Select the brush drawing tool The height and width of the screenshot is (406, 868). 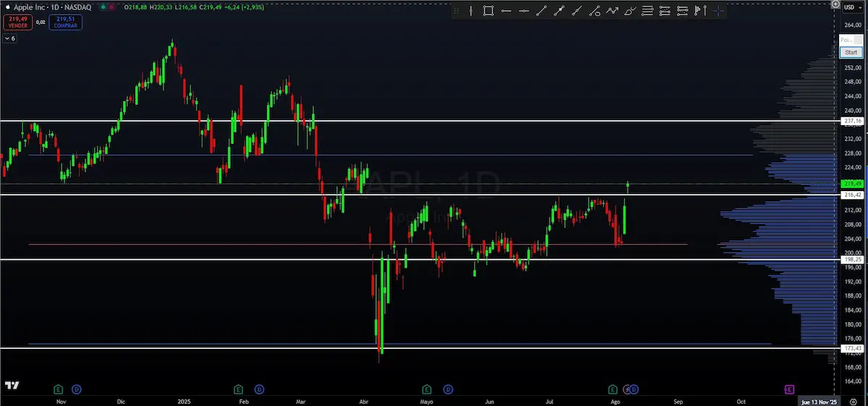(x=629, y=10)
